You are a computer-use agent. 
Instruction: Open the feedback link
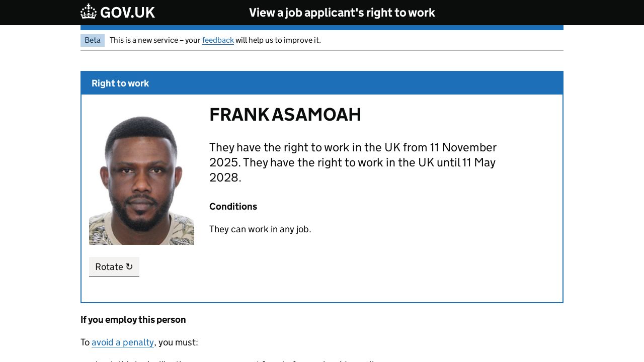coord(218,40)
